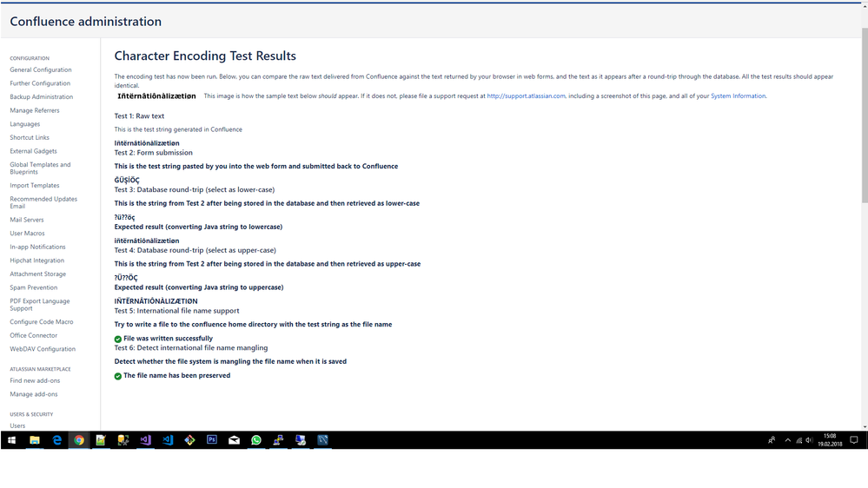
Task: Open the remote desktop taskbar icon
Action: pyautogui.click(x=301, y=440)
